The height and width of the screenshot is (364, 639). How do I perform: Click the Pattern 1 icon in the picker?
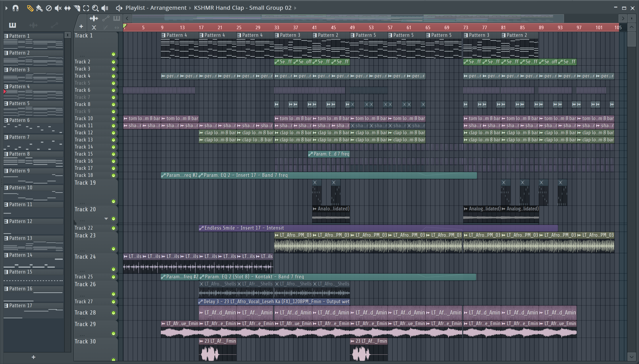click(x=6, y=36)
